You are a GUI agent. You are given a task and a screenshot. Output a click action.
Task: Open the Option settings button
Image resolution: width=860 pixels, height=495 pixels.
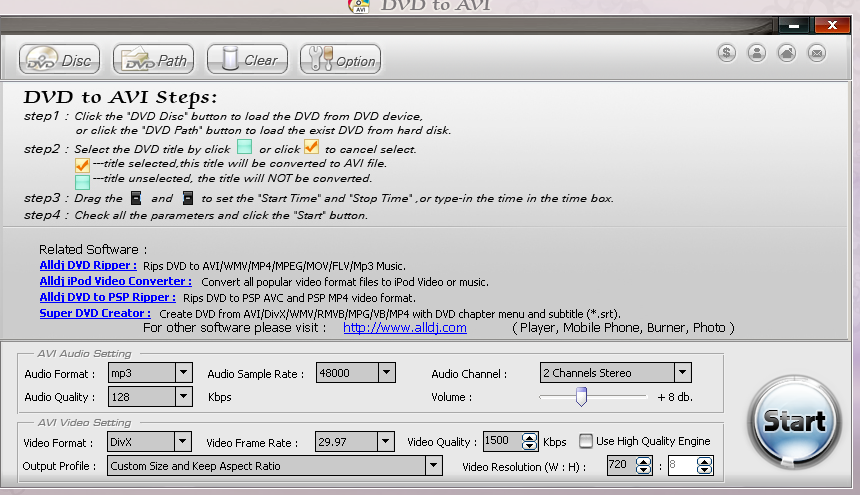[341, 59]
